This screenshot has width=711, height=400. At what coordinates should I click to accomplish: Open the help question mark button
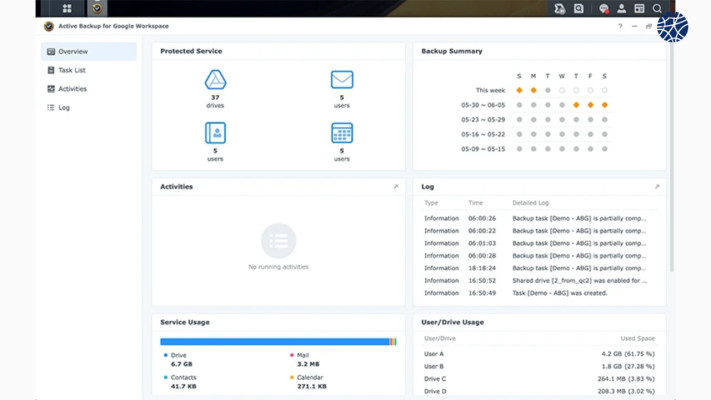click(620, 26)
